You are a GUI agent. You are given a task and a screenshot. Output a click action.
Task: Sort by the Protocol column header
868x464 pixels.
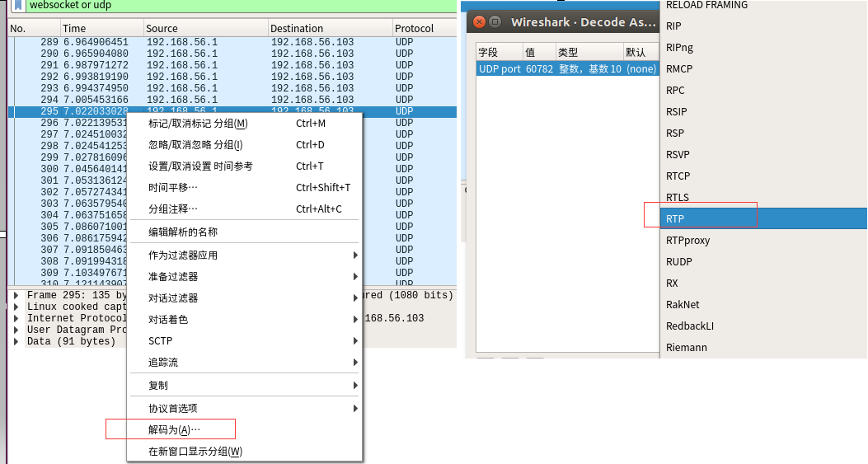[x=425, y=28]
